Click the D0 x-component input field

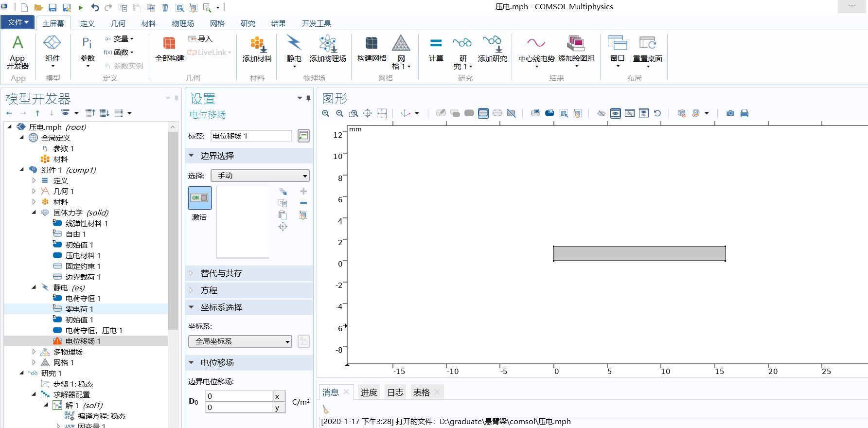(x=238, y=396)
